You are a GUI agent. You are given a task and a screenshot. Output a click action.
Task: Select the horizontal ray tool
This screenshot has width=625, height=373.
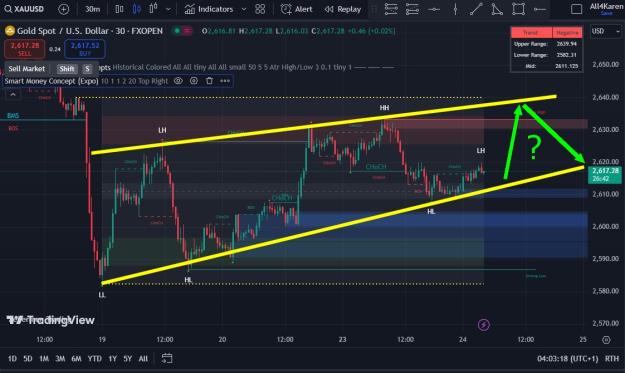(x=540, y=9)
